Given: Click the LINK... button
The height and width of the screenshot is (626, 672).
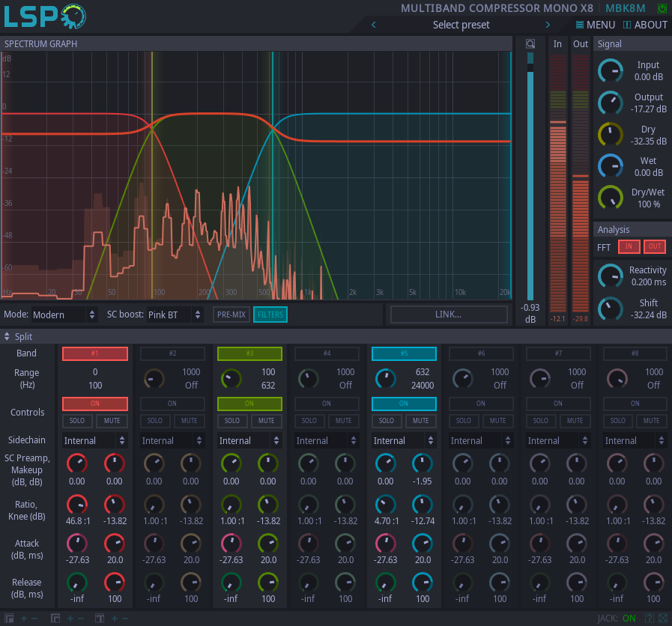Looking at the screenshot, I should pyautogui.click(x=448, y=314).
